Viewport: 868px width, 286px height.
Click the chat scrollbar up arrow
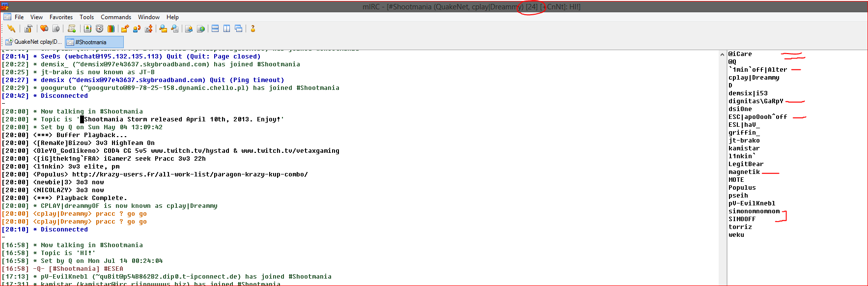point(723,54)
